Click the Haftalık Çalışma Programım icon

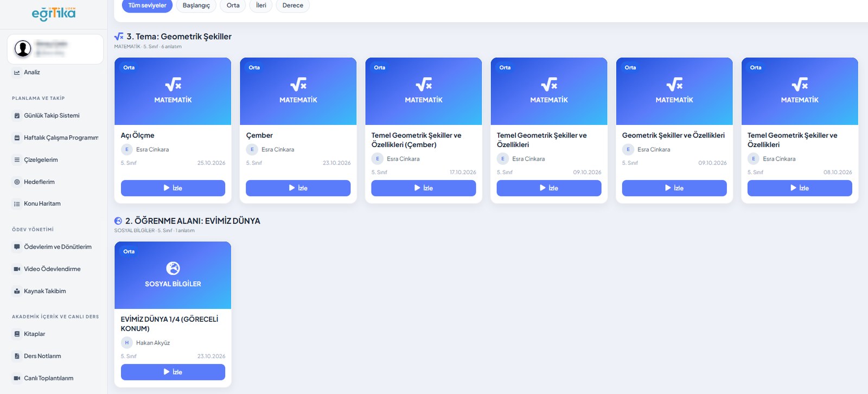pyautogui.click(x=17, y=138)
